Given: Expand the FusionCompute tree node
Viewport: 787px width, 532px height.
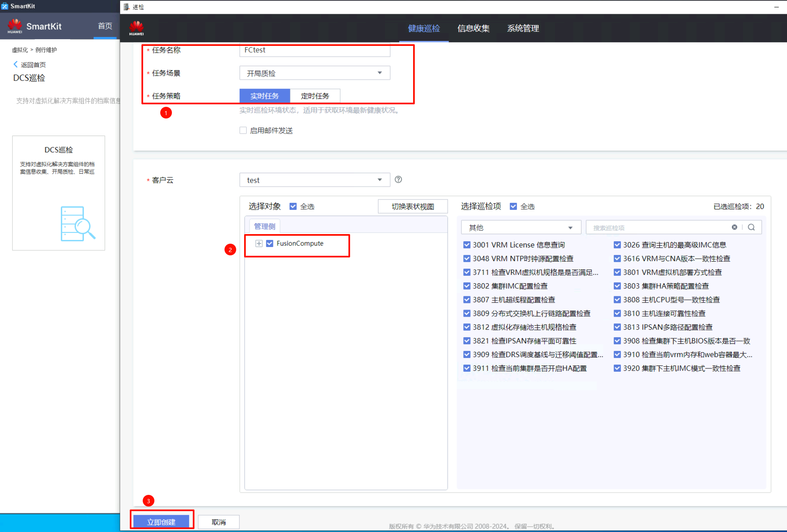Looking at the screenshot, I should 259,243.
